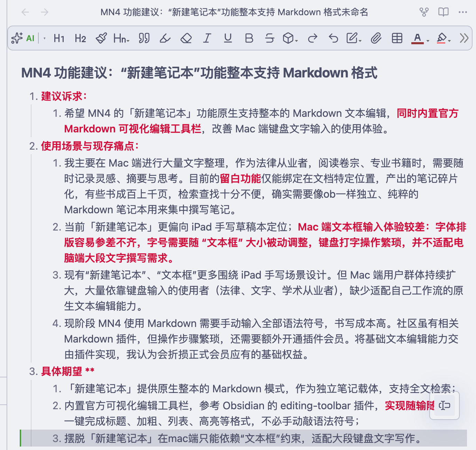Select the format painter brush tool

pos(101,38)
